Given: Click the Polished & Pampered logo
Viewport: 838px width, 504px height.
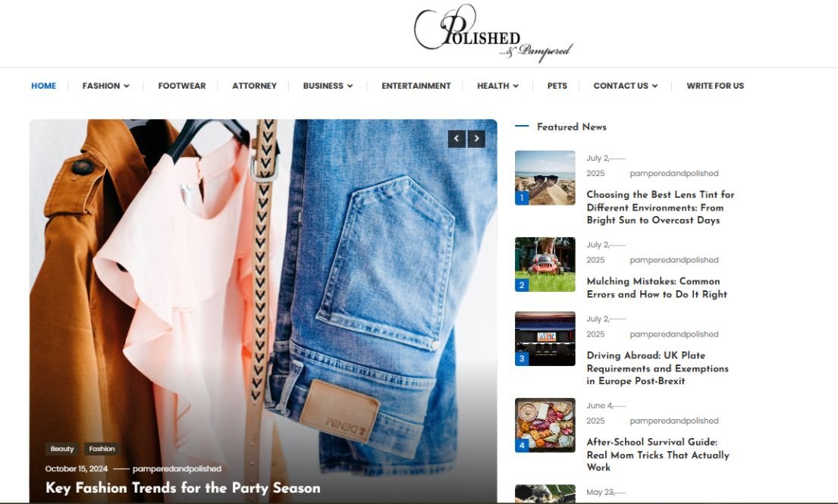Looking at the screenshot, I should (x=493, y=33).
